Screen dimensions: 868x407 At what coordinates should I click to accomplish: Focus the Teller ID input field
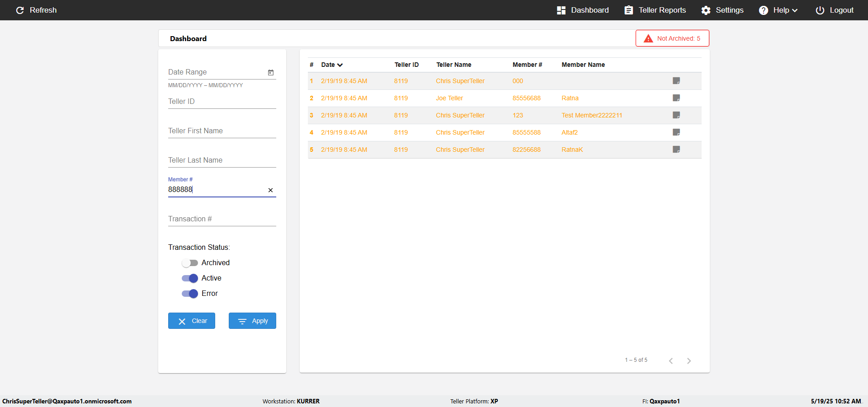click(222, 102)
